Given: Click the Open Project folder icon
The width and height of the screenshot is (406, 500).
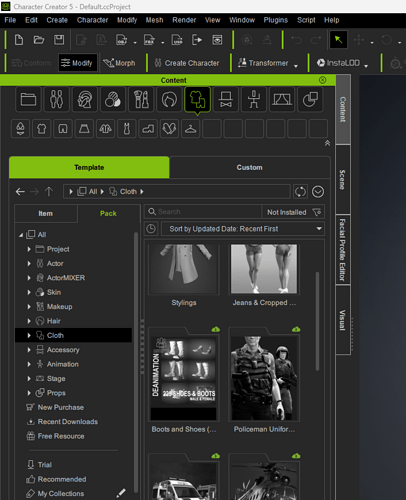Looking at the screenshot, I should (39, 40).
